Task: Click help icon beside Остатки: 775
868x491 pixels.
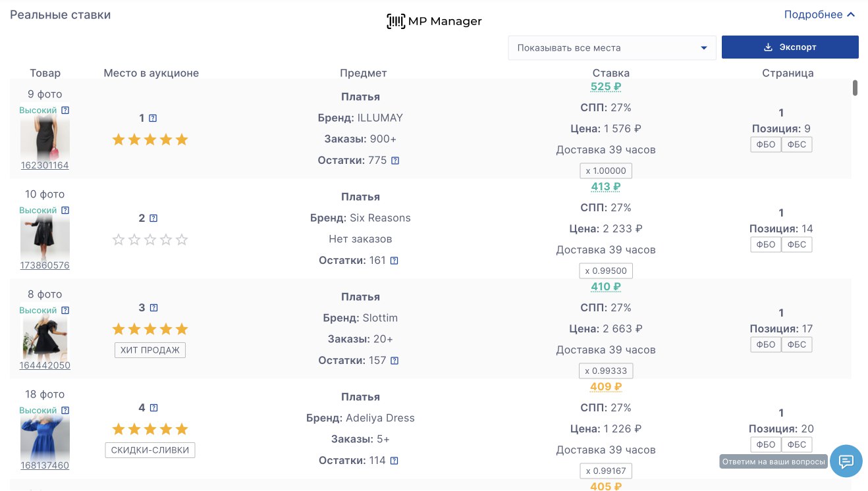Action: [x=395, y=161]
